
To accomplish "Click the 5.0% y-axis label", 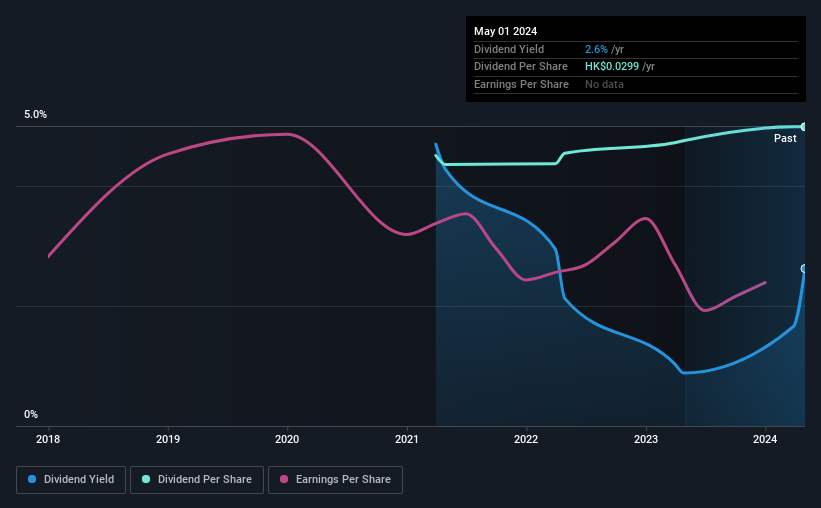I will click(36, 115).
